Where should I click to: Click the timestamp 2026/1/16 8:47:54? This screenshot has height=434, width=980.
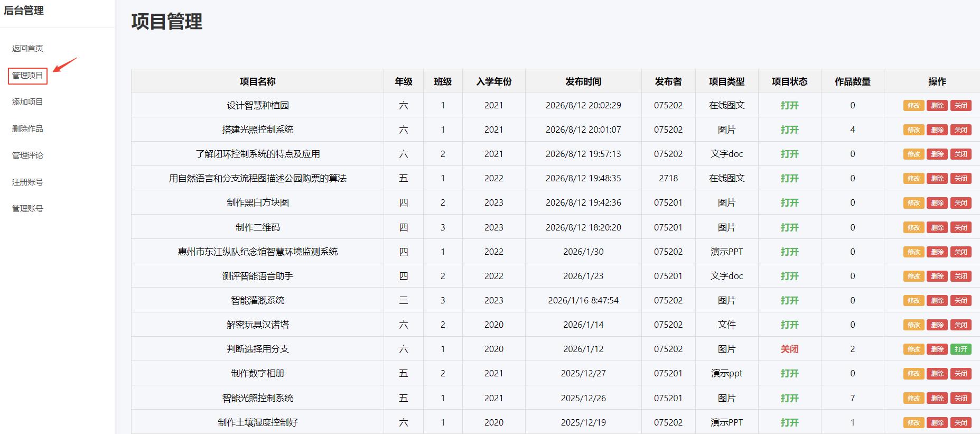click(583, 300)
